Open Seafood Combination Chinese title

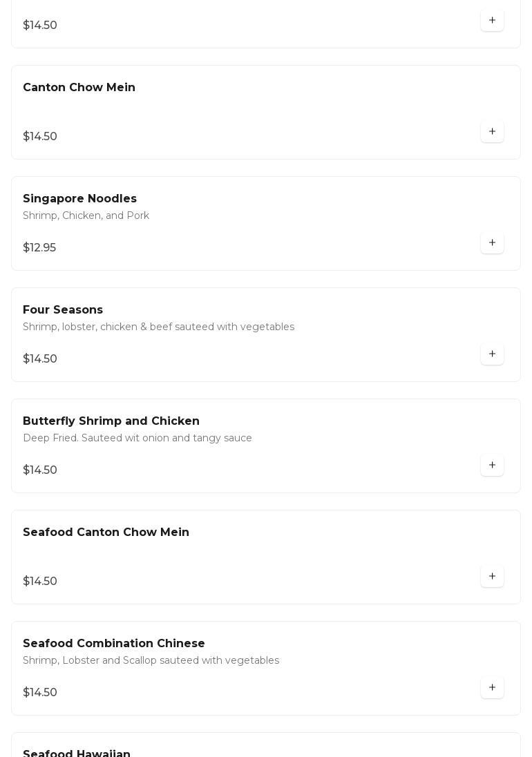click(x=114, y=643)
